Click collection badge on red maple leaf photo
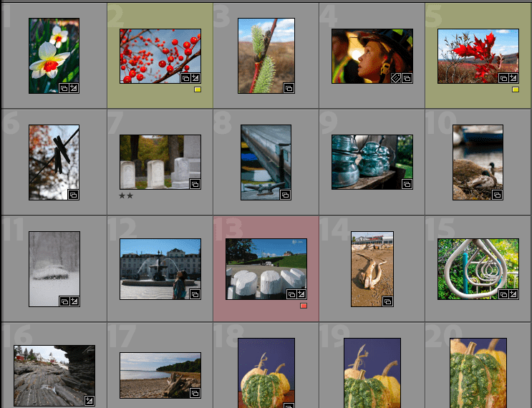The width and height of the screenshot is (532, 408). click(503, 78)
